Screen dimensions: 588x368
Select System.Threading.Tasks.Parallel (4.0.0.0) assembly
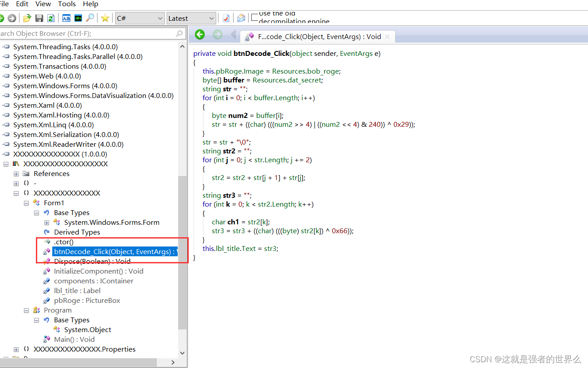[x=78, y=57]
